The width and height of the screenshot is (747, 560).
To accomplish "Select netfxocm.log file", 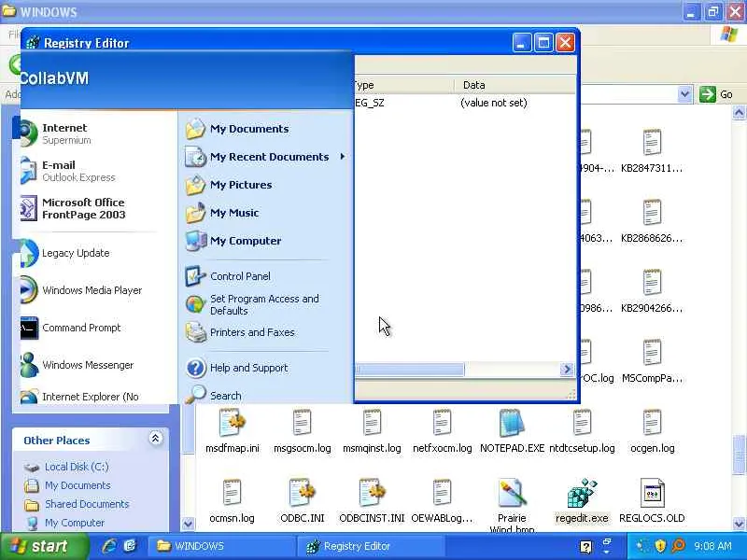I will [x=442, y=431].
